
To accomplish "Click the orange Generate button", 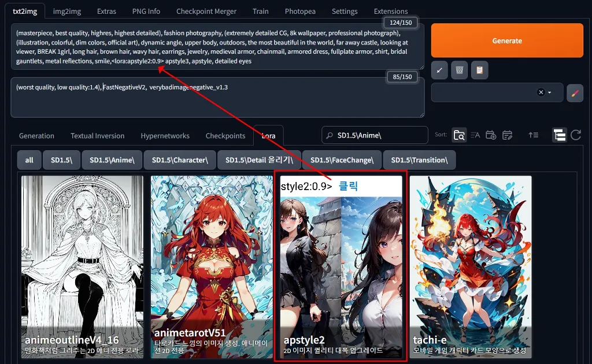I will (x=507, y=40).
